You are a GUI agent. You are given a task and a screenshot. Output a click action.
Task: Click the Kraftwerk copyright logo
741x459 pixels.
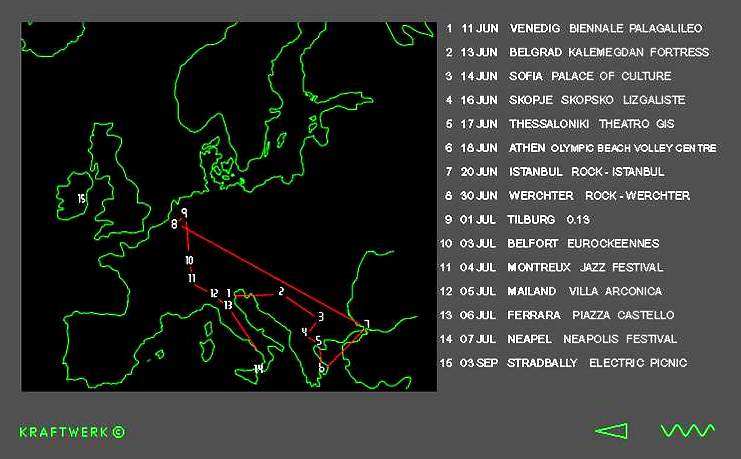point(72,432)
